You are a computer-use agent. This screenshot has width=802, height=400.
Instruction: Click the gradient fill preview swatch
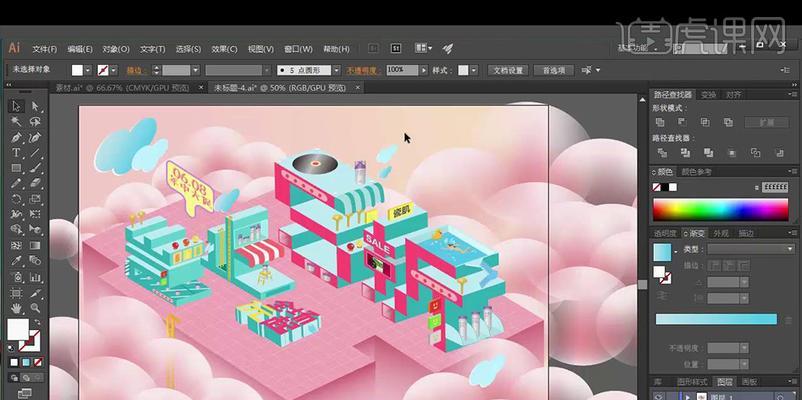point(662,252)
